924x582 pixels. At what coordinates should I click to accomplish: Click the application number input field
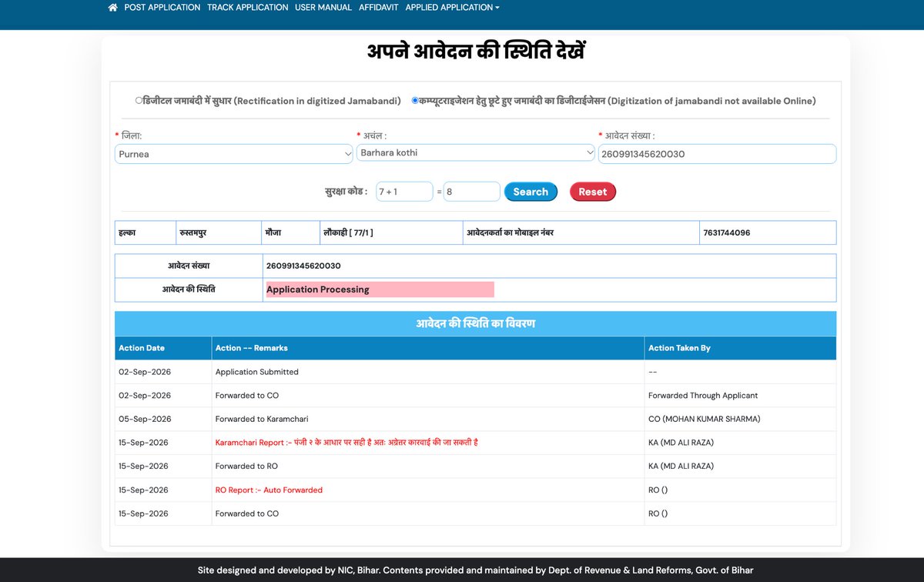[x=717, y=154]
